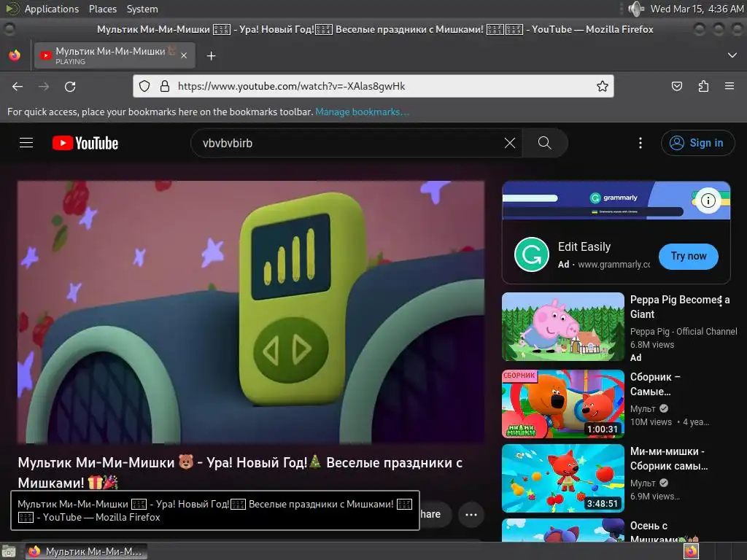Click Firefox icon in bottom-right workspace switcher
The width and height of the screenshot is (747, 560).
pyautogui.click(x=691, y=551)
